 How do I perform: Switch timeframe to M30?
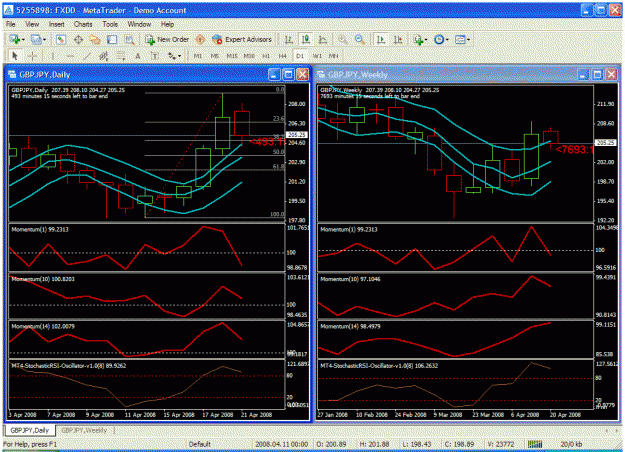pos(249,56)
